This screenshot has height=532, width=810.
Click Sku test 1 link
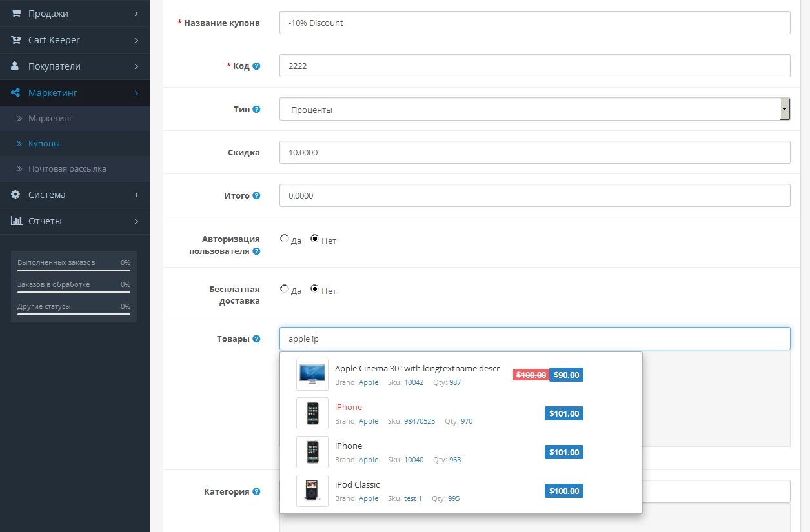click(413, 498)
